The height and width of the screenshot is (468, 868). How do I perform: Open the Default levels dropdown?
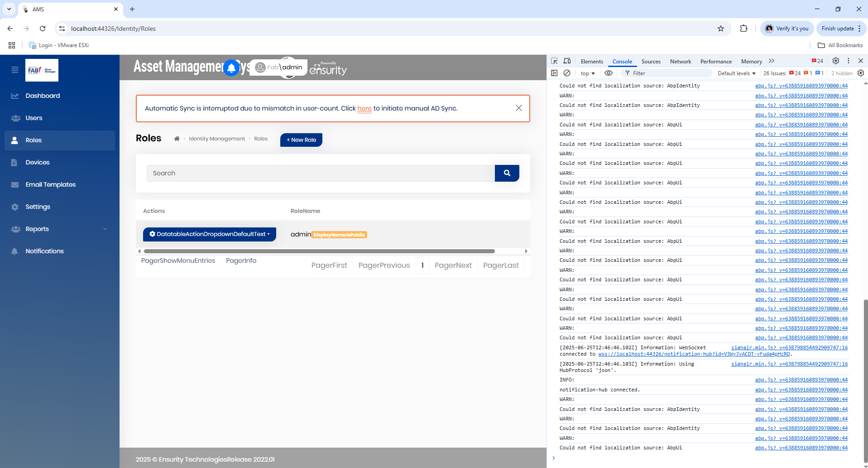[737, 73]
